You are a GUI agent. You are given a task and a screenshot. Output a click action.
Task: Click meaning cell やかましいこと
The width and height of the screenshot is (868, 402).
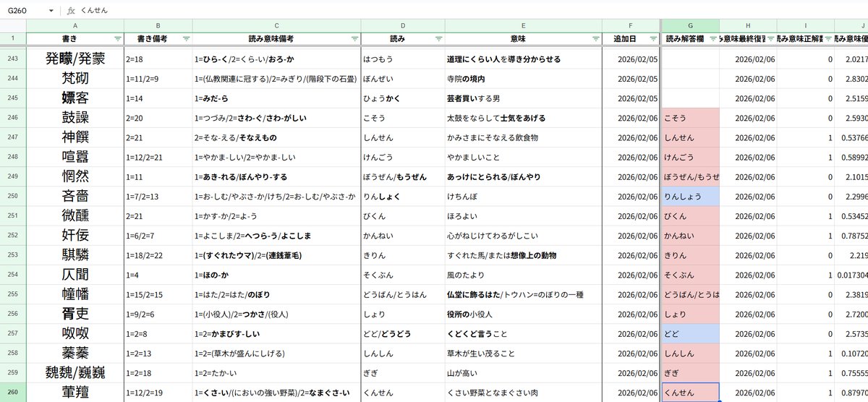[523, 158]
